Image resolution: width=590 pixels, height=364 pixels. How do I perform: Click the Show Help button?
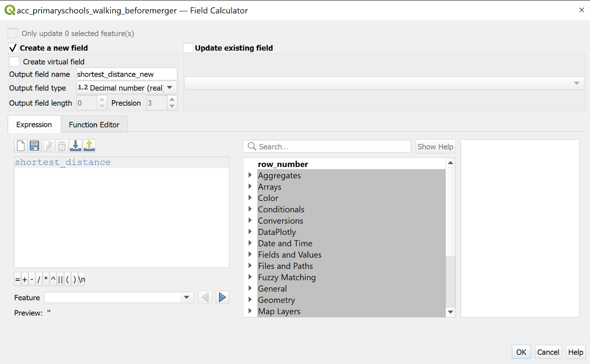click(435, 147)
